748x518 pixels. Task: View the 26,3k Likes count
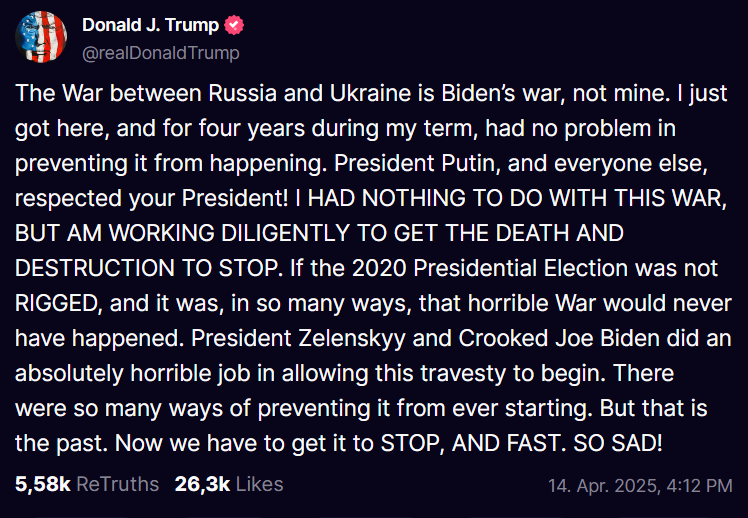coord(203,484)
